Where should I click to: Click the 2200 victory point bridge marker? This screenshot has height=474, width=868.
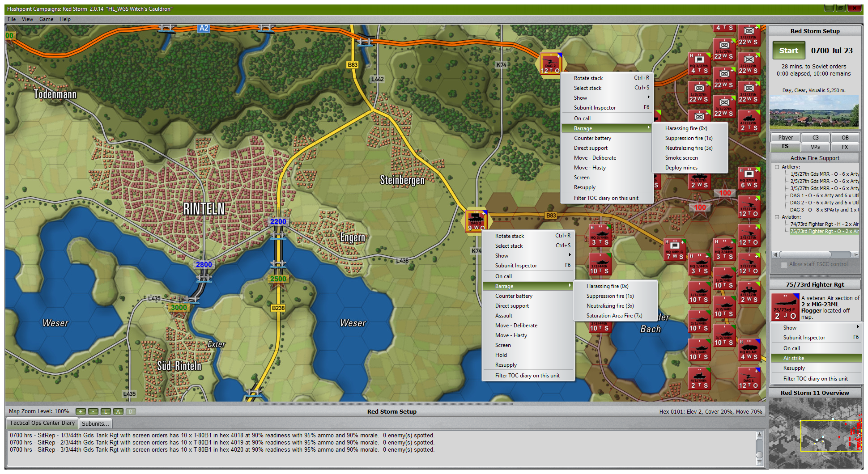point(278,222)
